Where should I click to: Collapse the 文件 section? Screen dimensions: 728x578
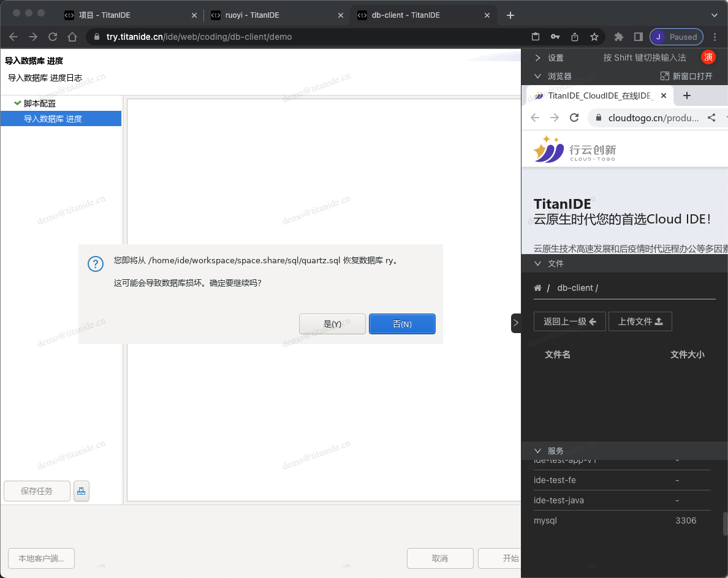538,263
